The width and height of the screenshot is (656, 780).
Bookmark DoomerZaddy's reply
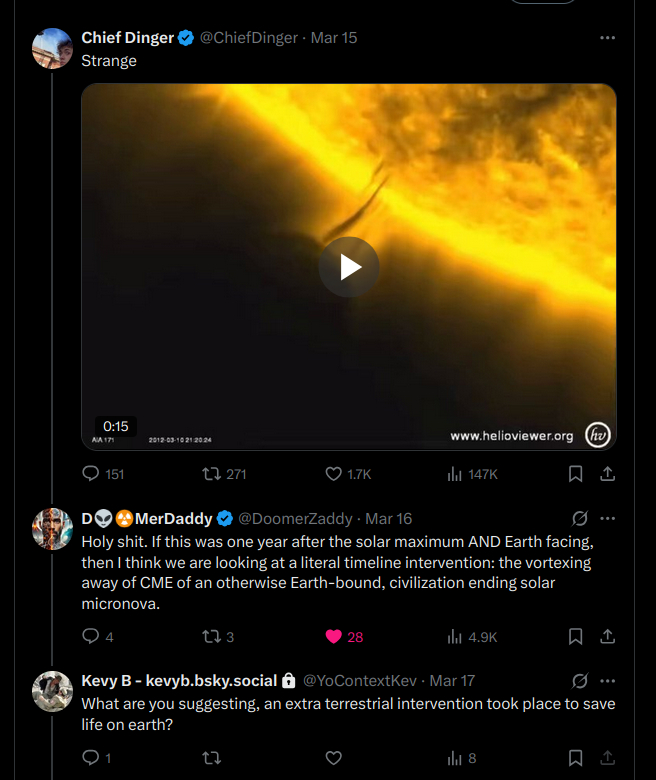click(x=576, y=637)
